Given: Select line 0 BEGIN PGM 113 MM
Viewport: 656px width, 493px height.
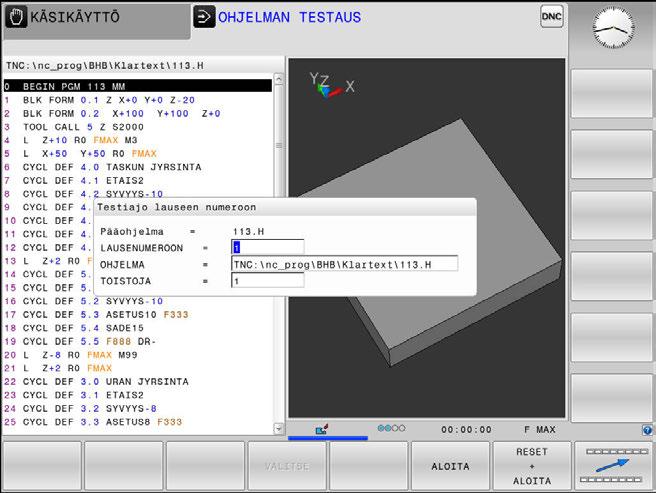Looking at the screenshot, I should [138, 86].
